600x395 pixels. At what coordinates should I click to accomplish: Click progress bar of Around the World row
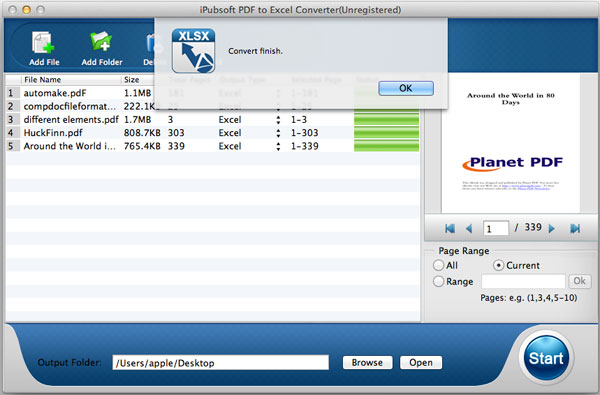386,146
